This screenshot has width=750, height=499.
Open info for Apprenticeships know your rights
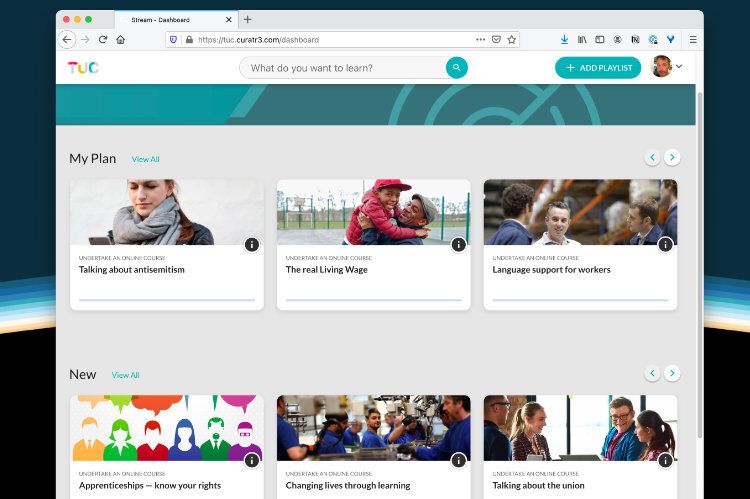click(252, 460)
